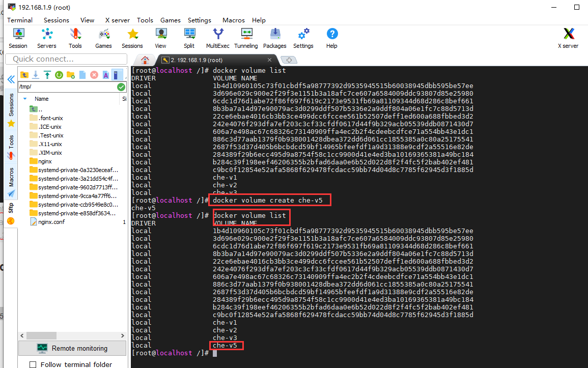Click the horizontal scrollbar in file list
Viewport: 588px width, 368px height.
click(42, 336)
